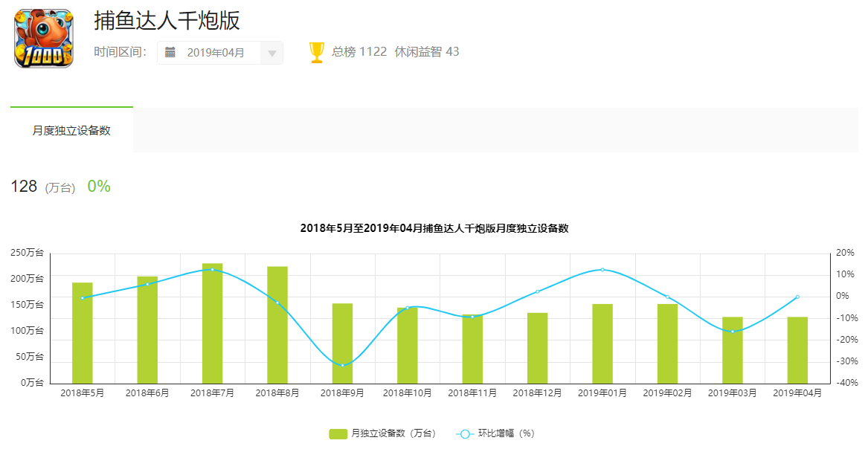Click the green legend color swatch

pyautogui.click(x=338, y=433)
